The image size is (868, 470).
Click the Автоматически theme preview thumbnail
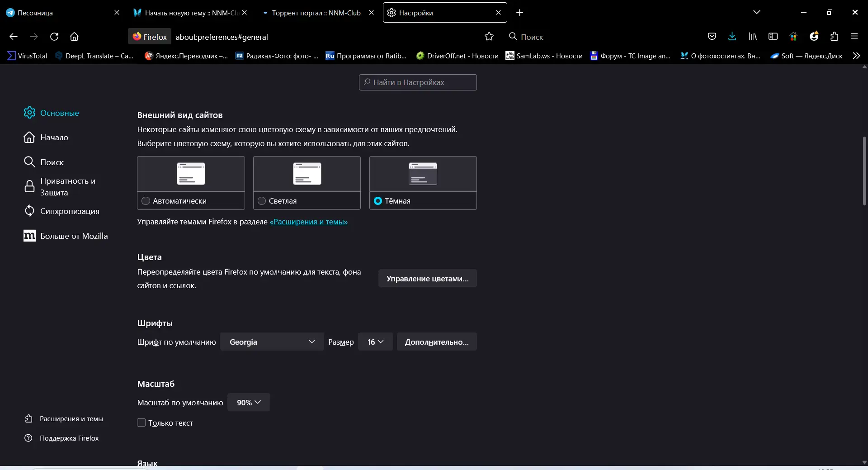point(191,174)
